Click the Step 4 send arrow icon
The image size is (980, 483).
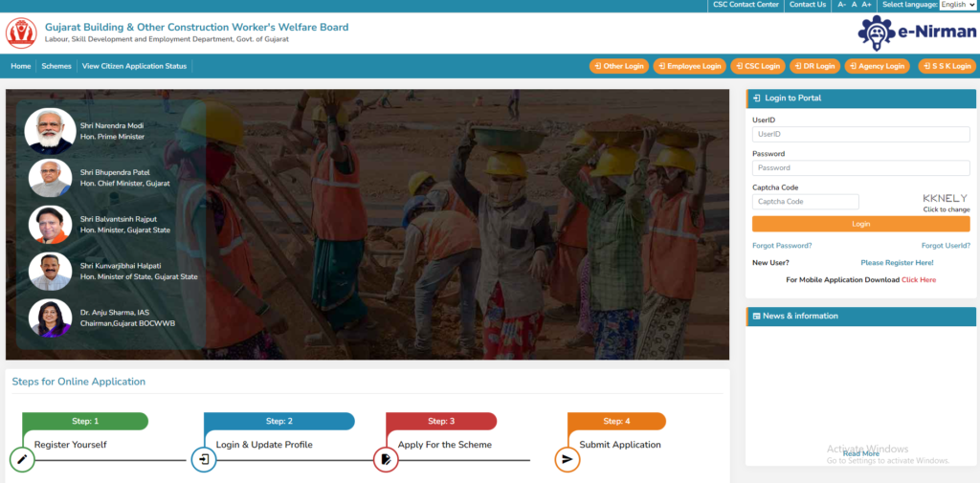coord(568,459)
